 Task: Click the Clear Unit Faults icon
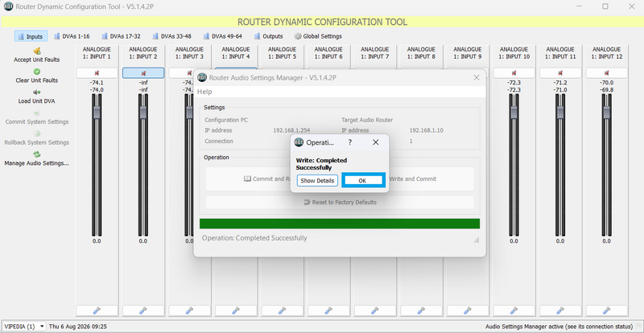pos(36,72)
